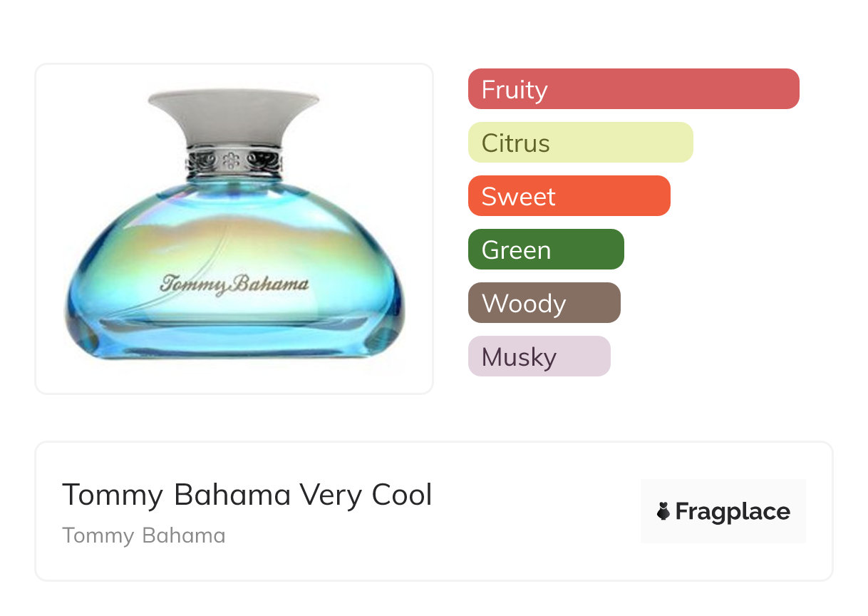Click the gray cap of the perfume bottle

233,116
